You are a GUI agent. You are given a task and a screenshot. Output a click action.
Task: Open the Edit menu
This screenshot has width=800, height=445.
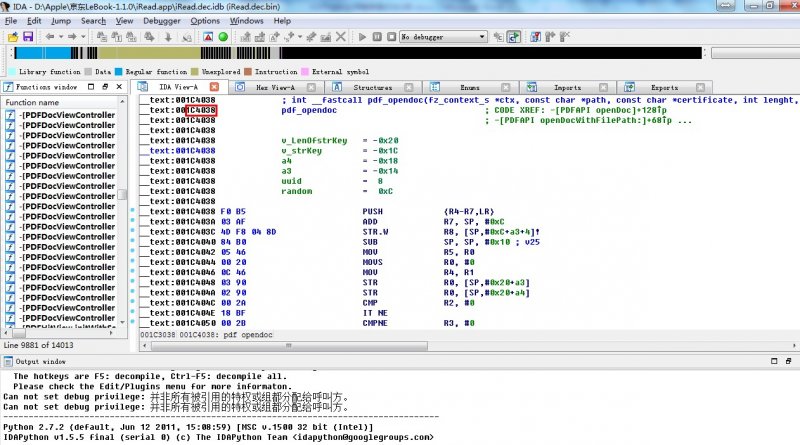[x=34, y=21]
